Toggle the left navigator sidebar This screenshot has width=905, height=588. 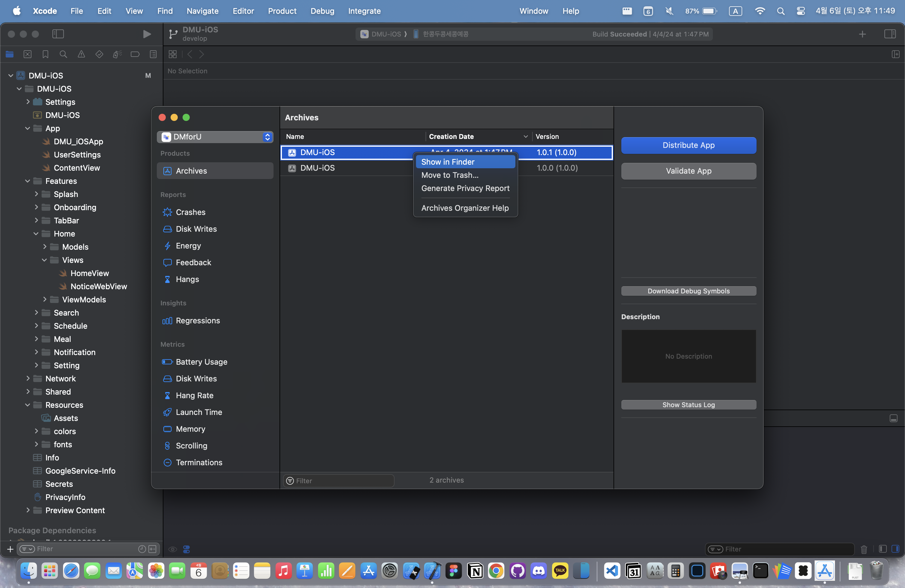tap(58, 34)
